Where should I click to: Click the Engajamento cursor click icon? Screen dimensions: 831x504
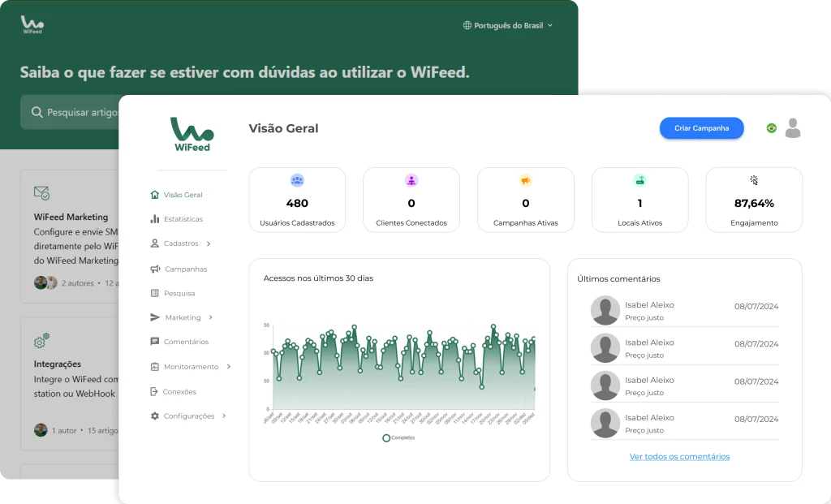point(754,180)
